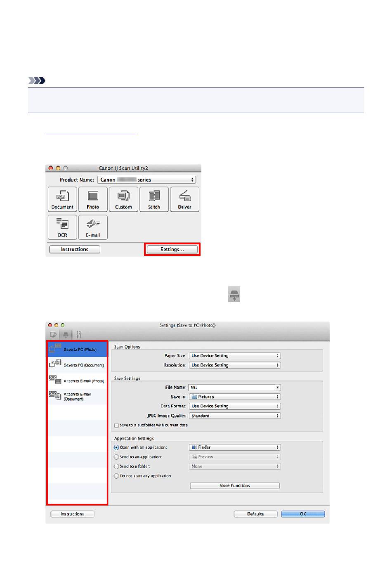Open the Paper Size dropdown
Viewport: 392px width, 565px height.
(x=235, y=356)
